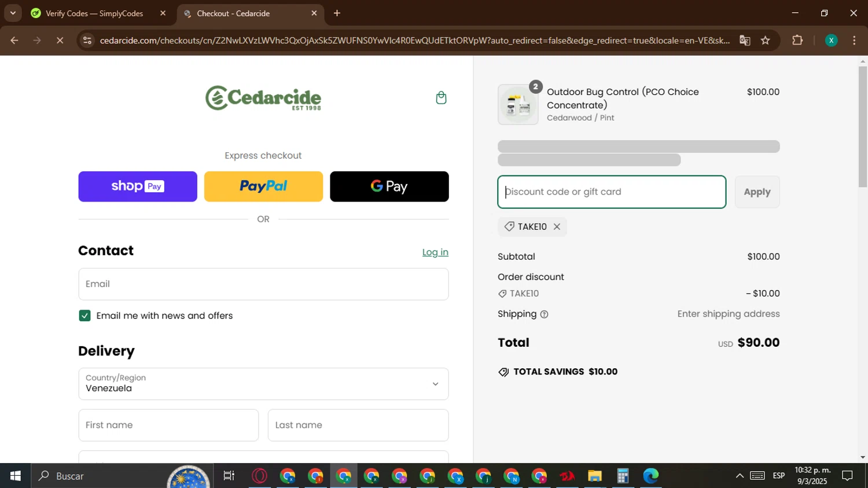Image resolution: width=868 pixels, height=488 pixels.
Task: Open the red dragon app in taskbar
Action: (x=567, y=476)
